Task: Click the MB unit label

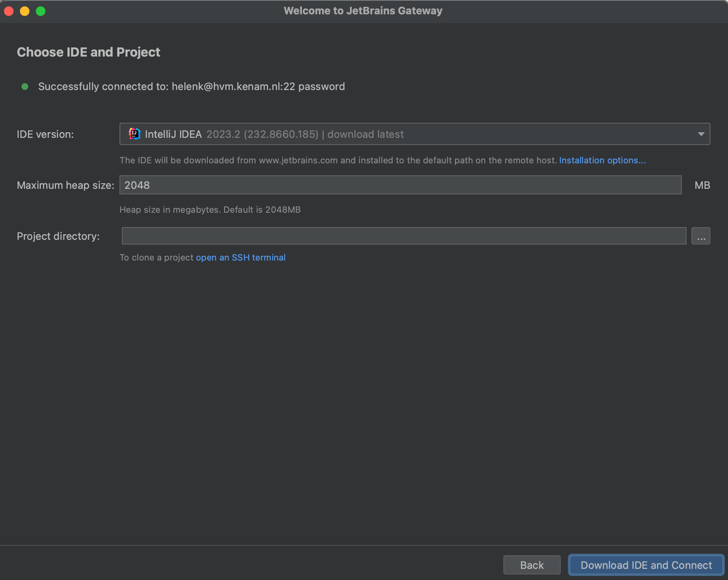Action: point(702,185)
